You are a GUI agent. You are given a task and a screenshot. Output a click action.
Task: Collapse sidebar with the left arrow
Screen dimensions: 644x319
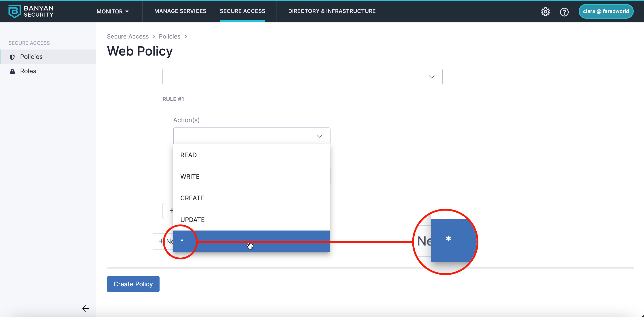pos(85,308)
